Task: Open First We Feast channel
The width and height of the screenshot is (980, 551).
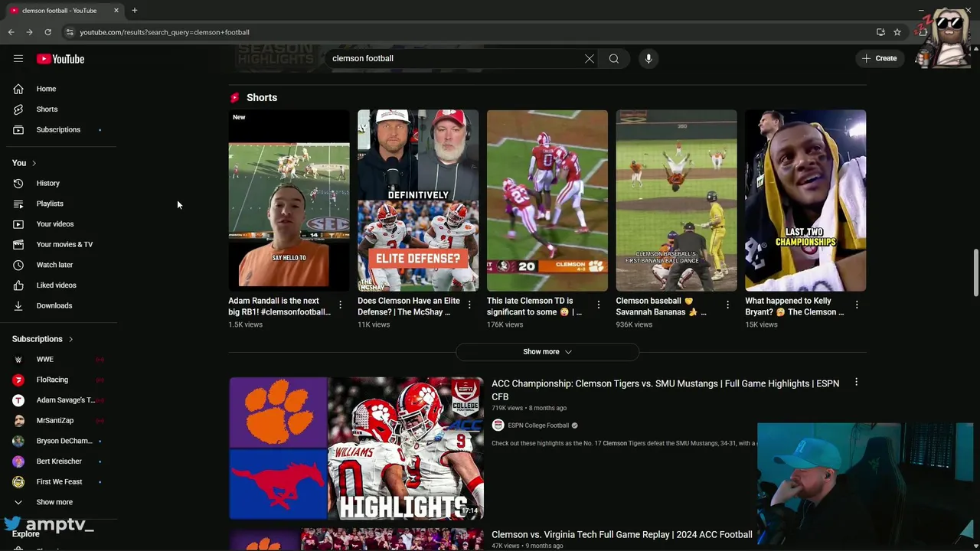Action: [x=59, y=481]
